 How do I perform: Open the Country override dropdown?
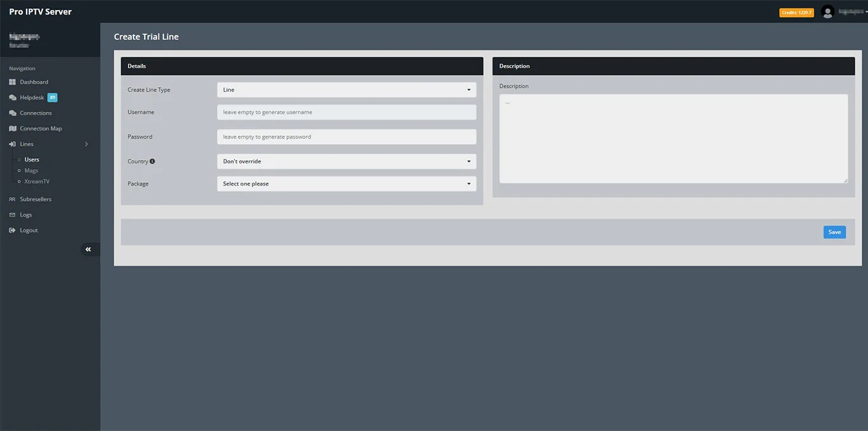click(346, 161)
